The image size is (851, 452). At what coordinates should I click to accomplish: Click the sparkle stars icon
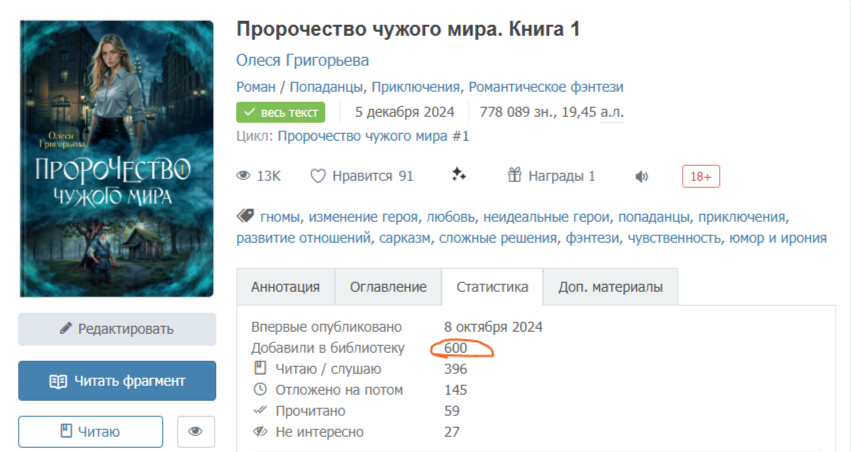(459, 174)
